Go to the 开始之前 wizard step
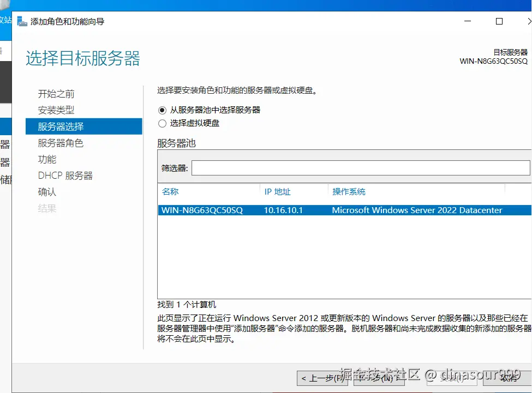532x393 pixels. [56, 94]
